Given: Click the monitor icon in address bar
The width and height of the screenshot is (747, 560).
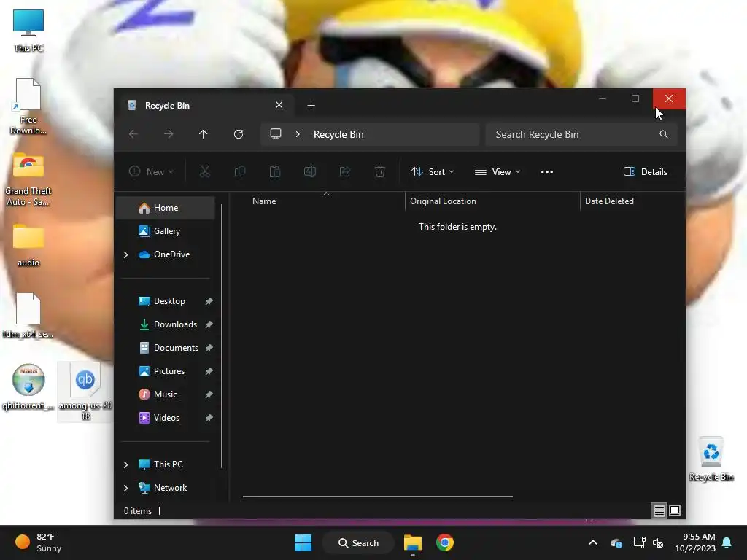Looking at the screenshot, I should [276, 134].
